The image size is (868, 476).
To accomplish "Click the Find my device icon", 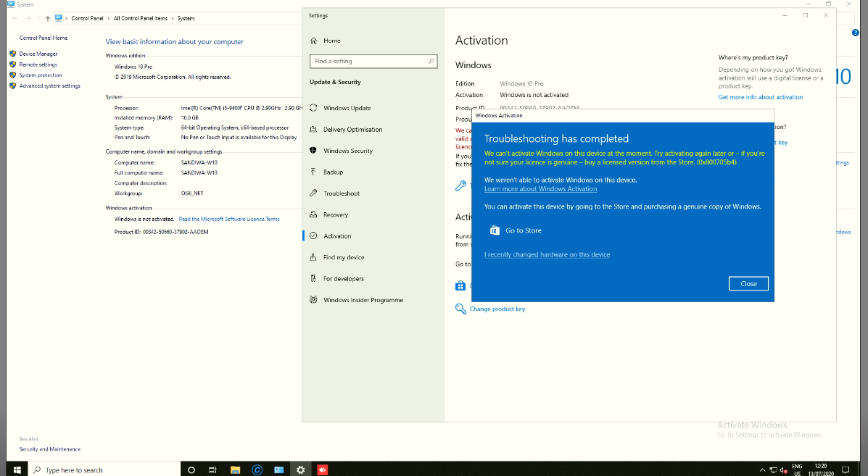I will click(313, 257).
